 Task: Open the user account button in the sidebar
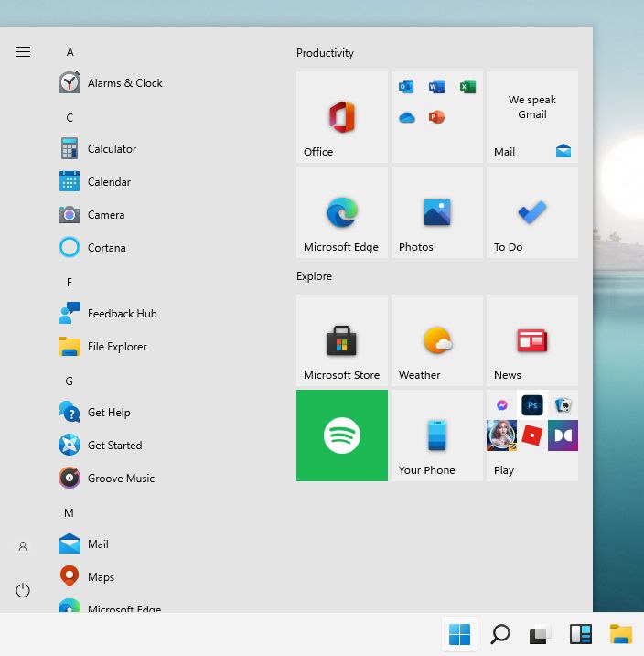[23, 546]
